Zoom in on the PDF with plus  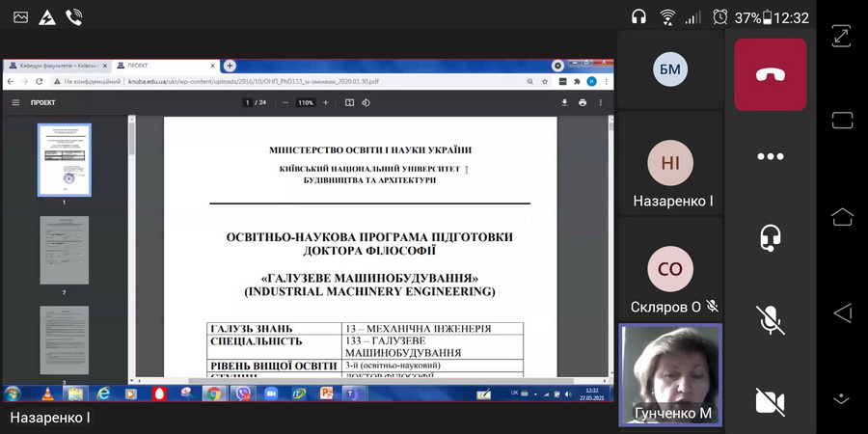pyautogui.click(x=326, y=102)
